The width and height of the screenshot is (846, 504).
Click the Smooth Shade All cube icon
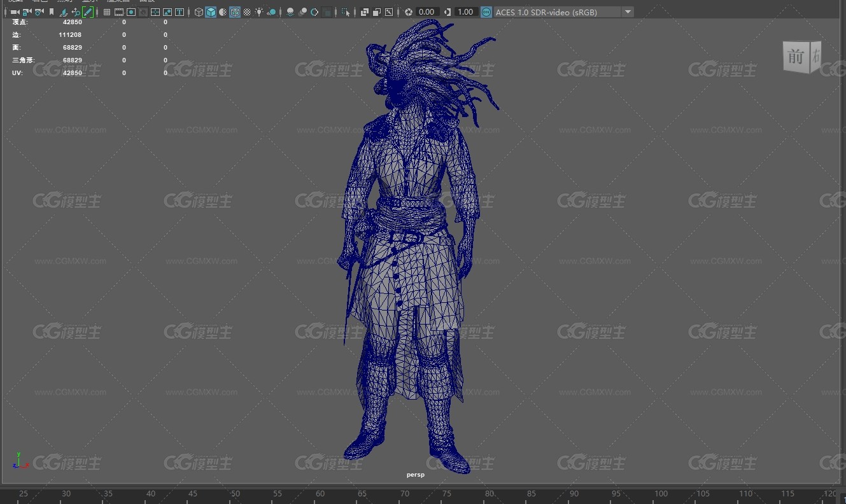coord(211,12)
